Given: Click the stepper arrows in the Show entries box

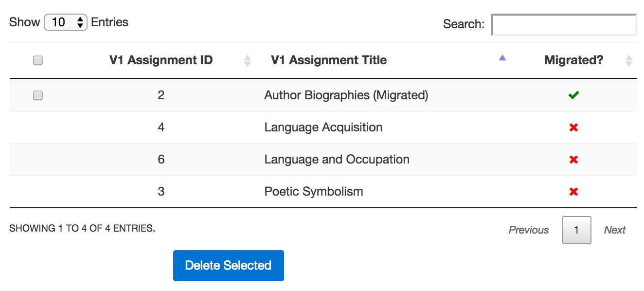Looking at the screenshot, I should (x=79, y=21).
